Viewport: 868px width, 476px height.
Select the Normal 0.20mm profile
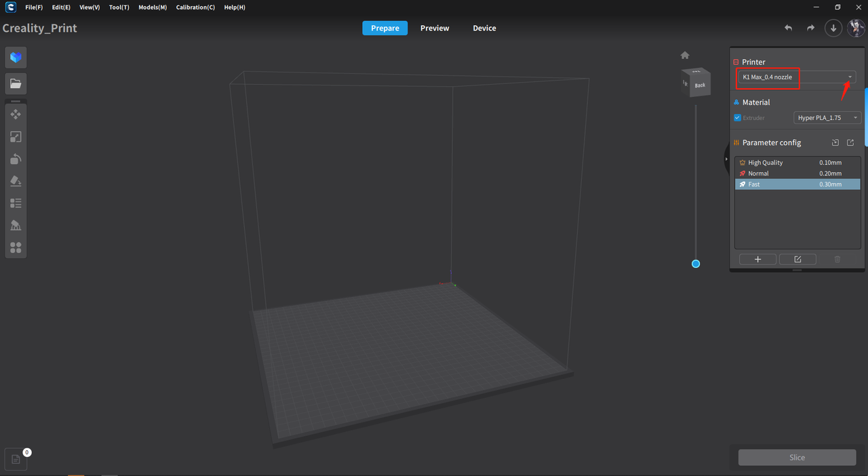pyautogui.click(x=797, y=174)
